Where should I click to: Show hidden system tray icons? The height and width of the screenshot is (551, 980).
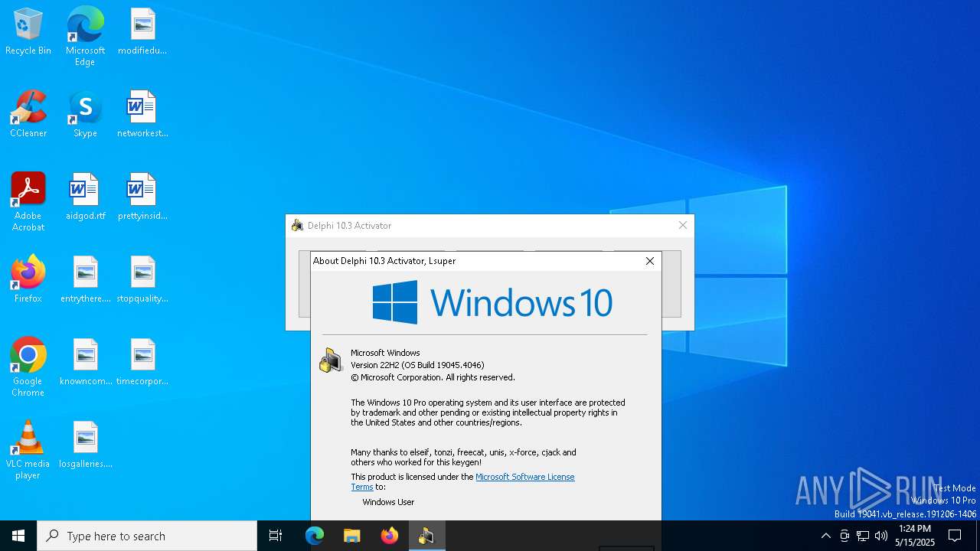[x=825, y=536]
